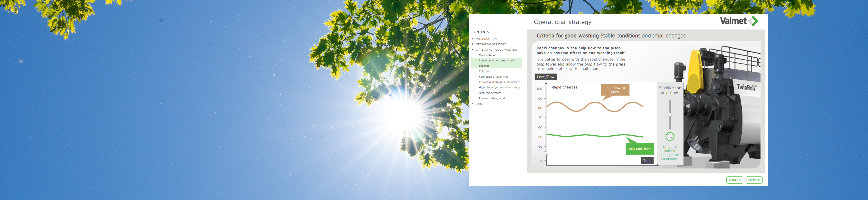Screen dimensions: 868x200
Task: Open the 'Main criteria' page
Action: 486,55
